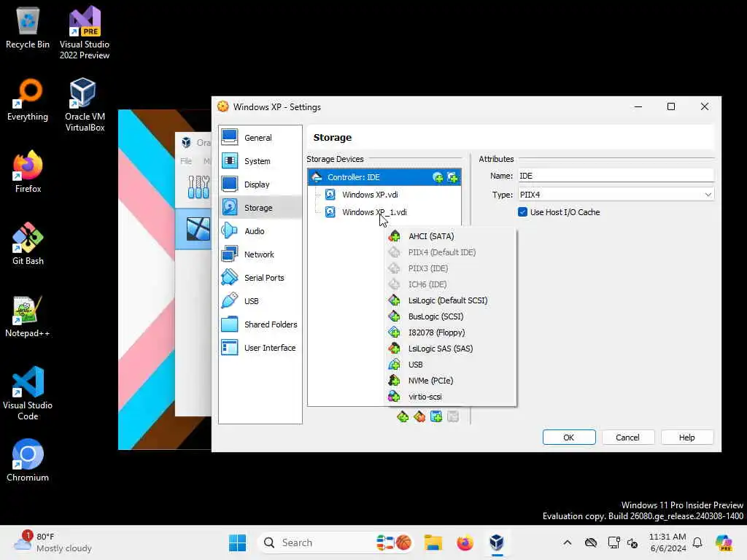Click the remove controller icon below storage tree
The width and height of the screenshot is (747, 560).
[x=419, y=416]
